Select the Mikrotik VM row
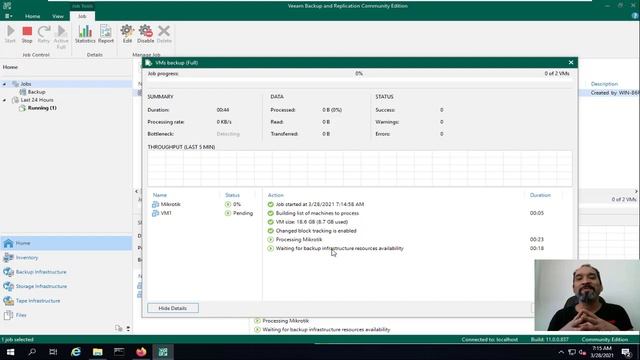 (203, 204)
